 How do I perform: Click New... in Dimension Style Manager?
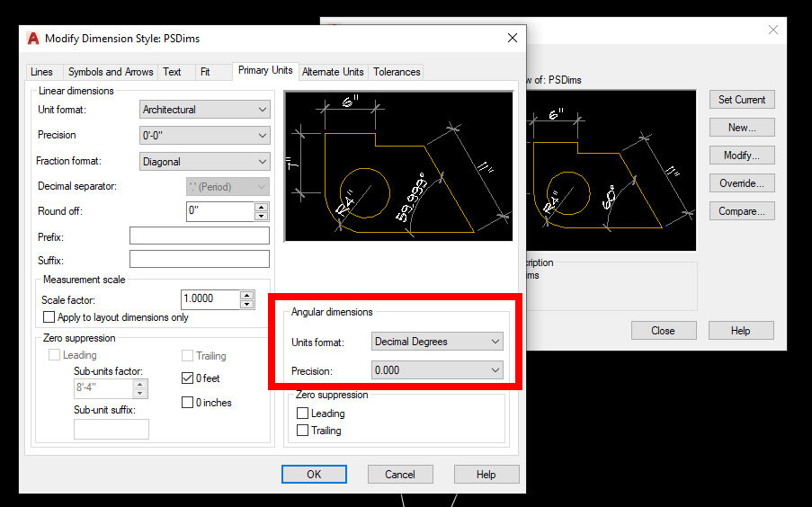point(742,128)
